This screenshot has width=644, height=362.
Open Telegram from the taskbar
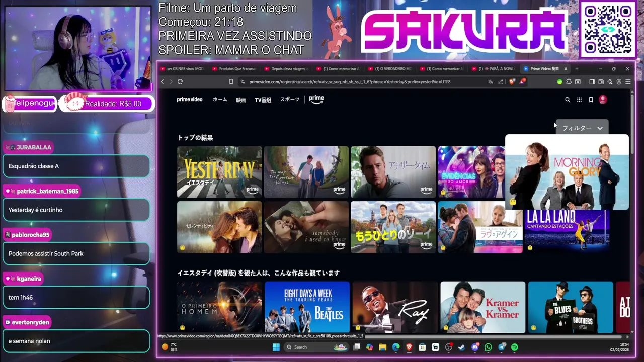pyautogui.click(x=502, y=347)
